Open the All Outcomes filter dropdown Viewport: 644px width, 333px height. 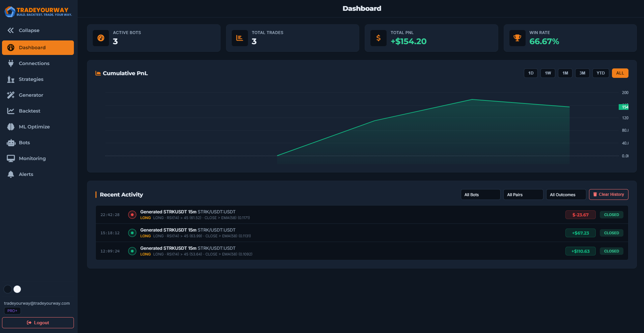tap(566, 194)
